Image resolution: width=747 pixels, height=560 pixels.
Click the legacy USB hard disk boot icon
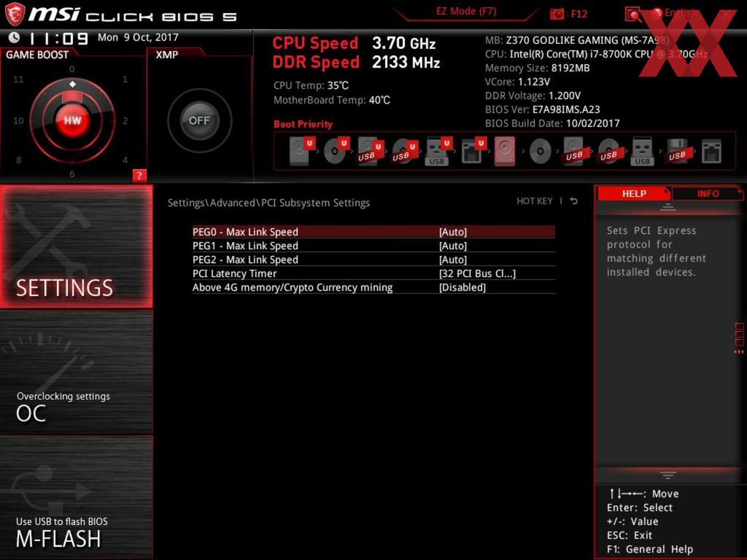(x=575, y=151)
